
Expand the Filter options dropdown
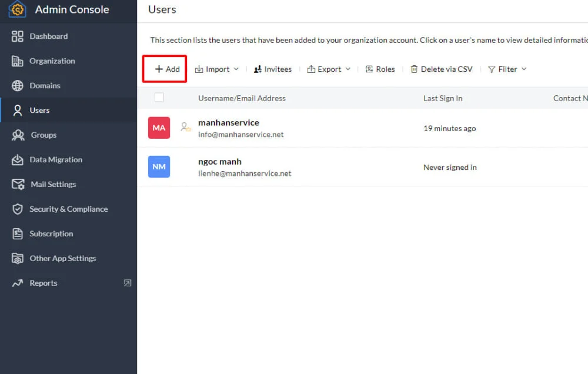(506, 69)
